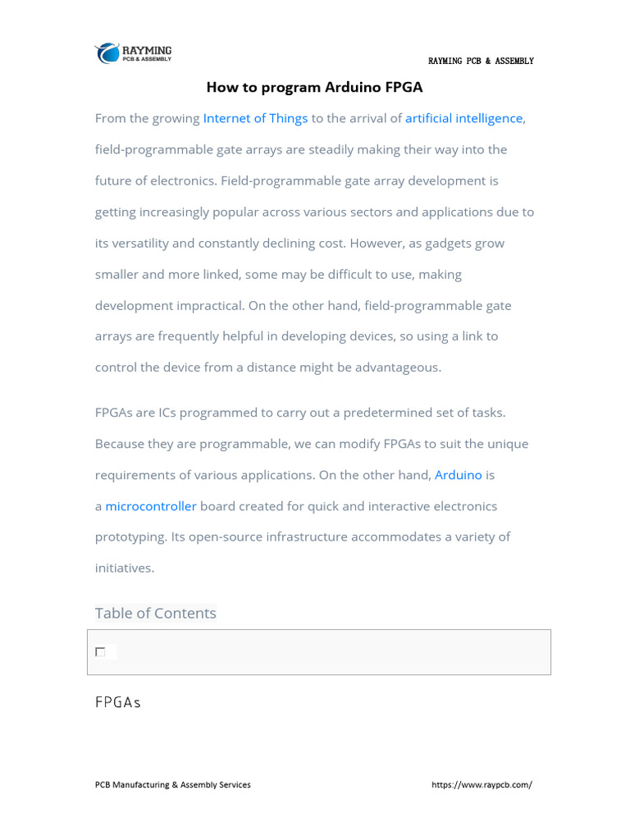Click the line starting 'control the device from'

click(268, 367)
